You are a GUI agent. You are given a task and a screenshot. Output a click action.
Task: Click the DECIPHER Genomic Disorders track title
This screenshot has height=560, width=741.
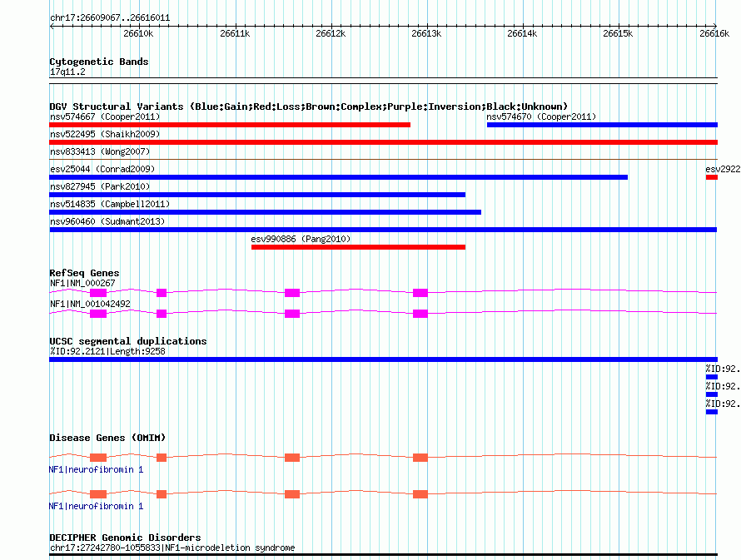click(125, 538)
